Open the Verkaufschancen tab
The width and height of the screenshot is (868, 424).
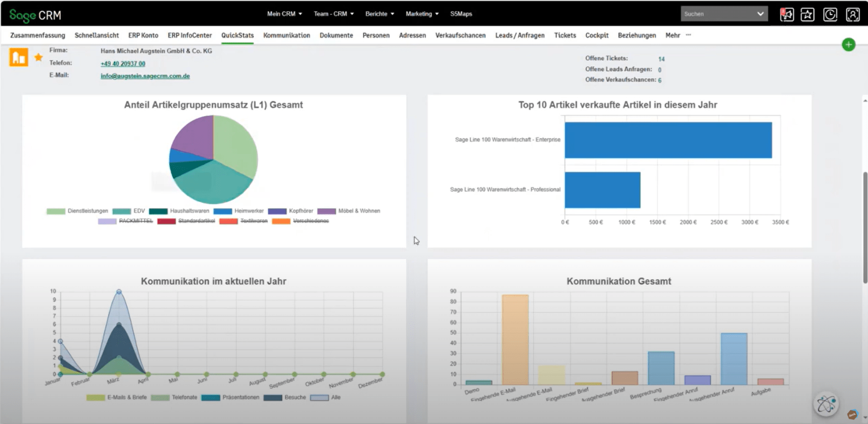(461, 35)
